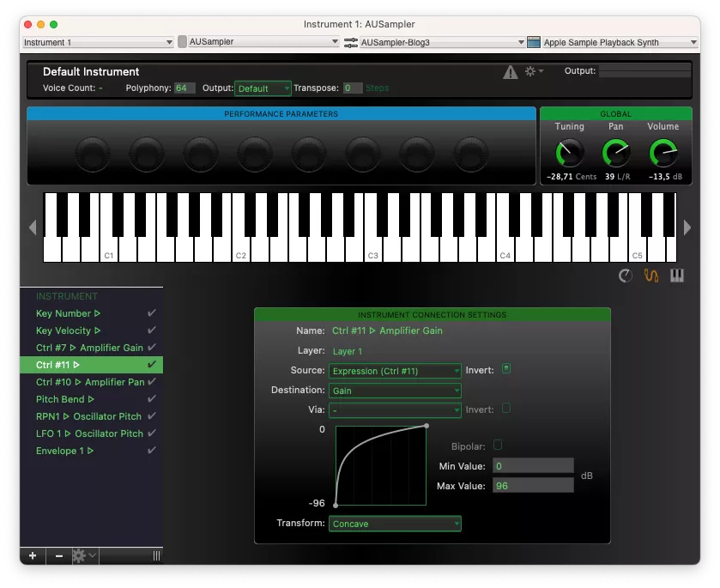This screenshot has height=588, width=720.
Task: Open the Transform Concave dropdown
Action: (395, 524)
